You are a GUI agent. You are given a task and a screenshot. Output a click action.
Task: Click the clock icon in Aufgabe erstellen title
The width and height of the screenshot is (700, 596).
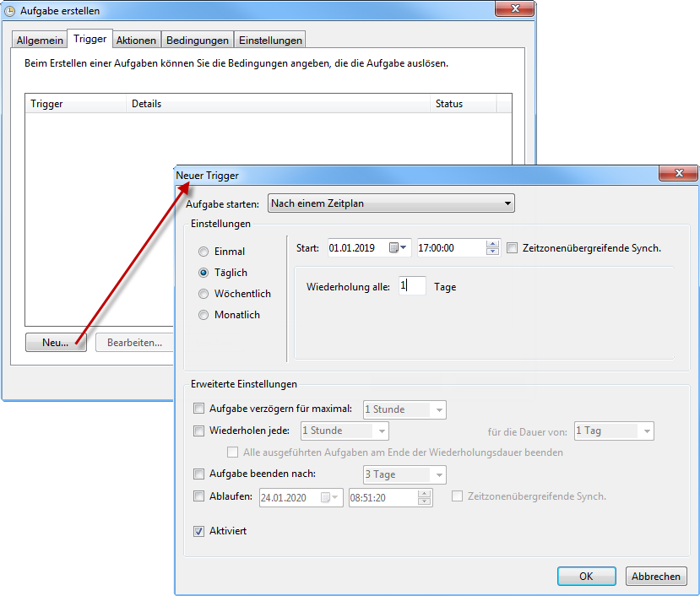[x=10, y=11]
